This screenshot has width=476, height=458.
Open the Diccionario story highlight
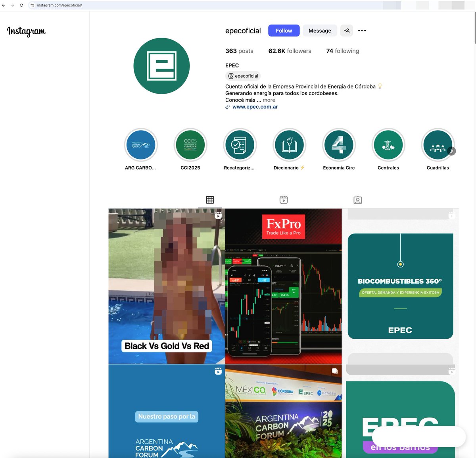point(289,145)
